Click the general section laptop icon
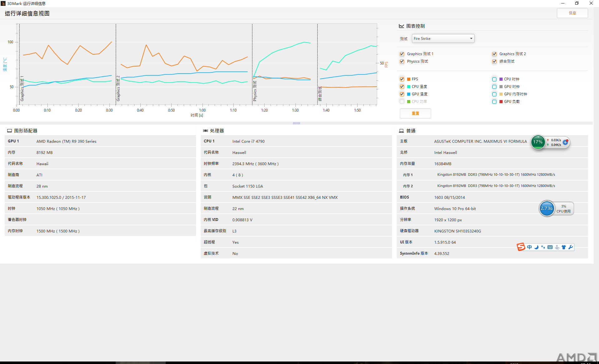The width and height of the screenshot is (599, 364). coord(402,131)
